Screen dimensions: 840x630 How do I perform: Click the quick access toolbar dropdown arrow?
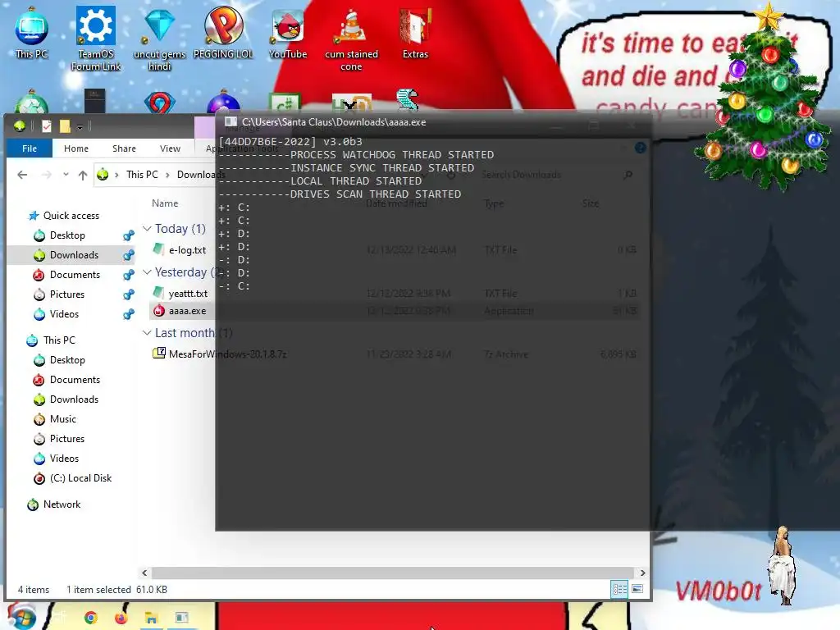point(80,126)
